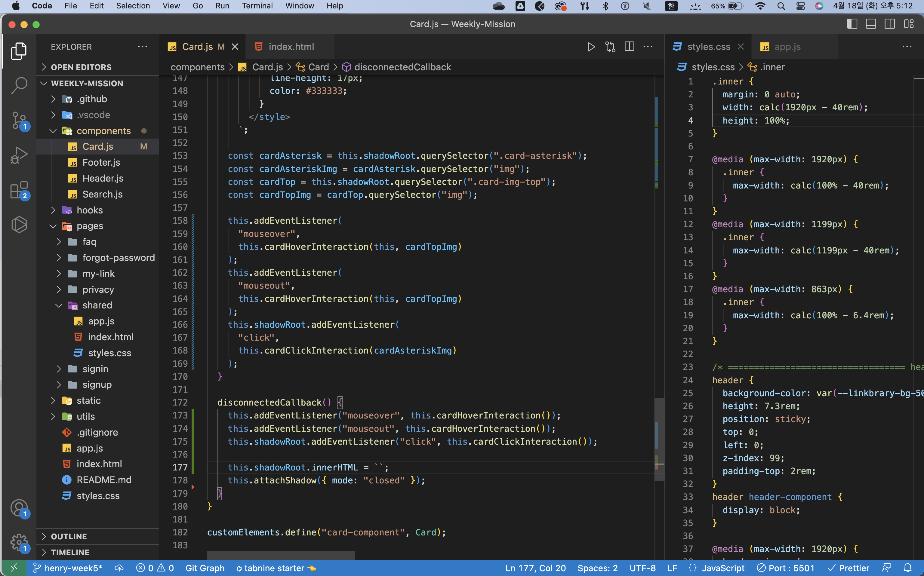Open the Manage settings gear

[19, 542]
